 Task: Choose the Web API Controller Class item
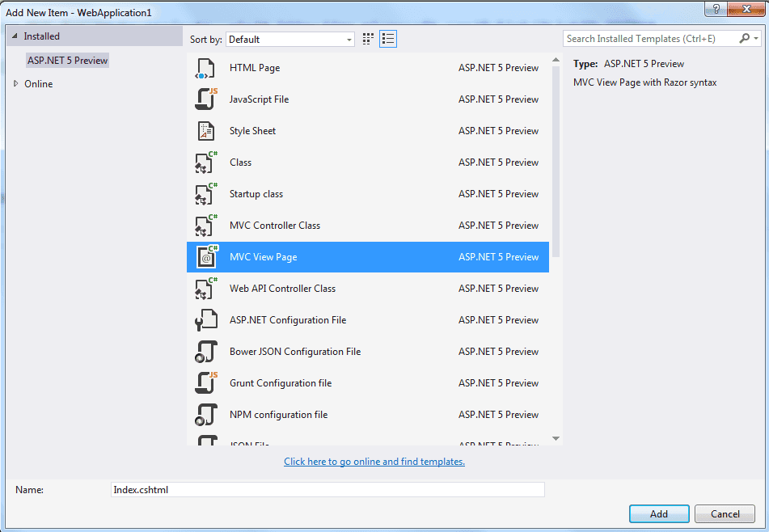pos(282,289)
